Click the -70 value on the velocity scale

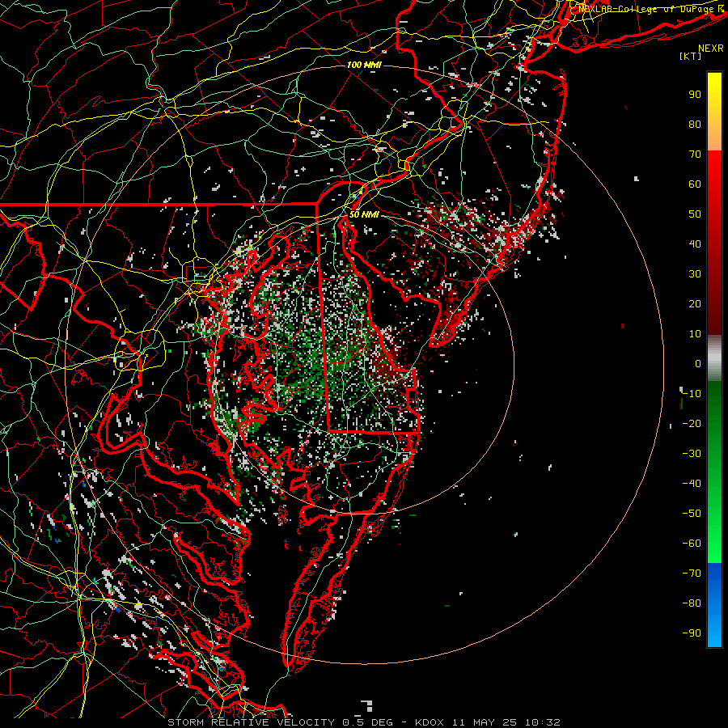coord(692,574)
